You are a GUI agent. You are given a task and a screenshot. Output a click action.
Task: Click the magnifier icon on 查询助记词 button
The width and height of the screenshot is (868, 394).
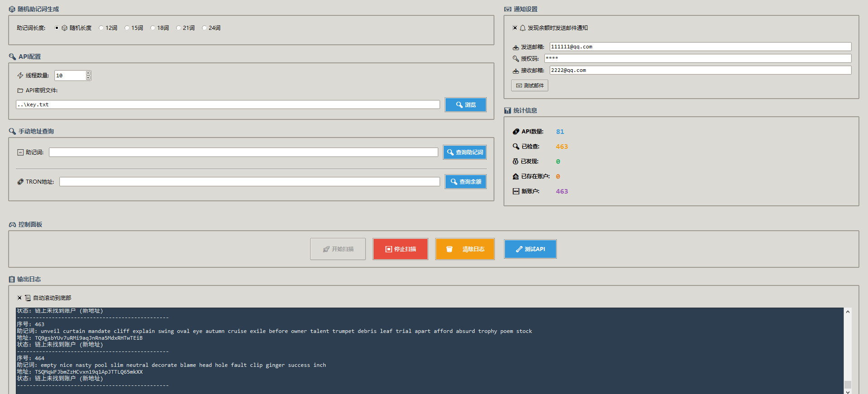tap(450, 152)
